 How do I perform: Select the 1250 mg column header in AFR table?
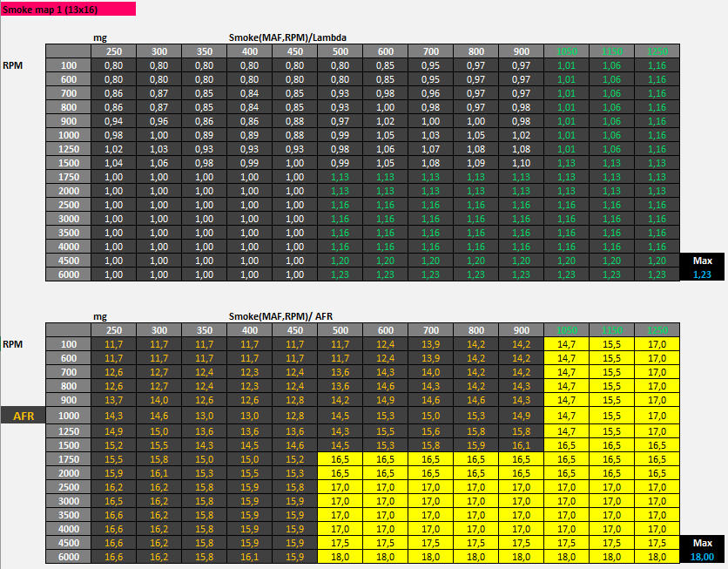point(657,332)
